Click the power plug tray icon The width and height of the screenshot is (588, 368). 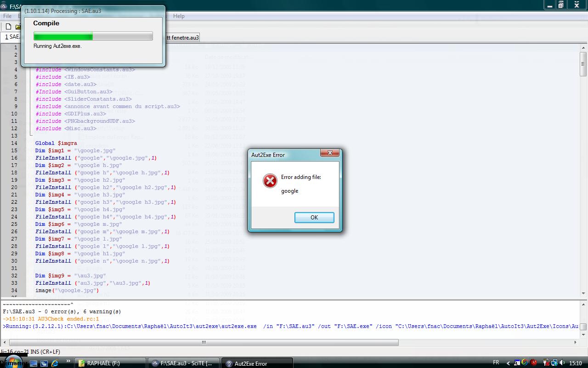pos(546,363)
